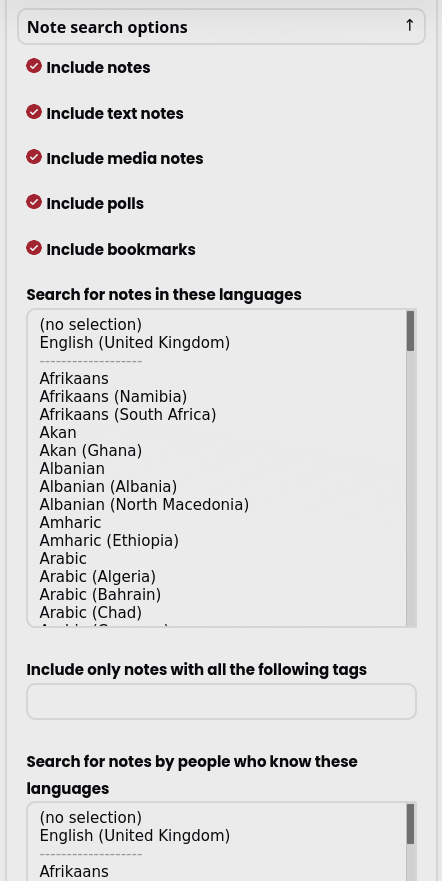Choose (no selection) in note languages list
Viewport: 442px width, 881px height.
(91, 325)
